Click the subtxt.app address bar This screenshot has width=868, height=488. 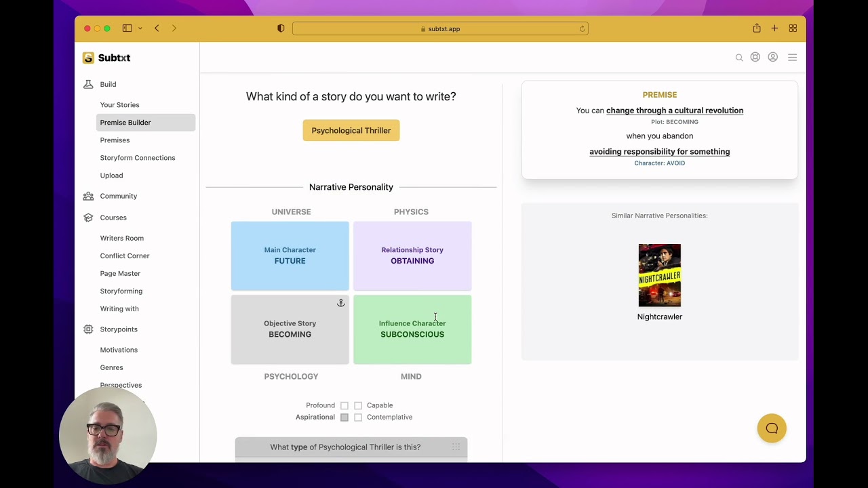pyautogui.click(x=440, y=28)
